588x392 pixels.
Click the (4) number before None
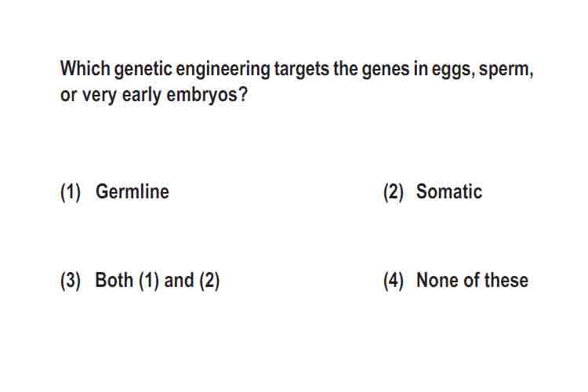394,281
